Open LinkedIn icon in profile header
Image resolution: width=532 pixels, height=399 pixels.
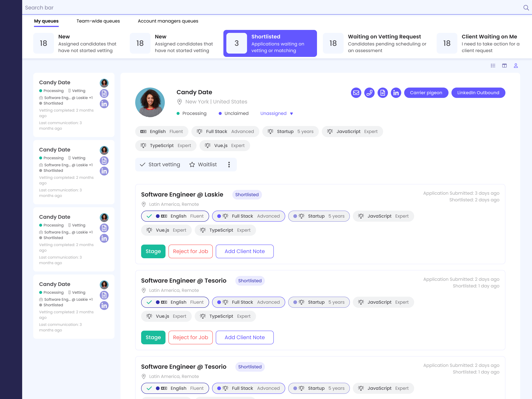pos(396,93)
